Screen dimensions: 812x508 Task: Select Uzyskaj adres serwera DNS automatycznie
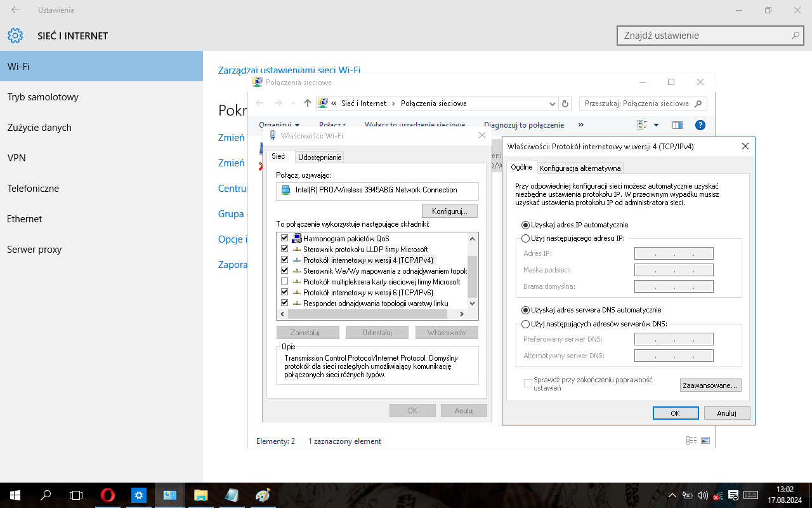point(525,311)
